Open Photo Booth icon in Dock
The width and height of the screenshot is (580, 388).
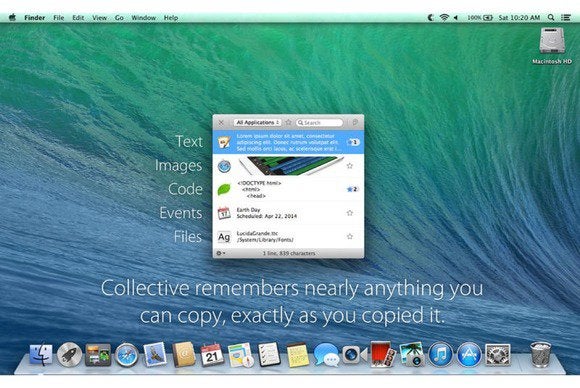(x=383, y=354)
